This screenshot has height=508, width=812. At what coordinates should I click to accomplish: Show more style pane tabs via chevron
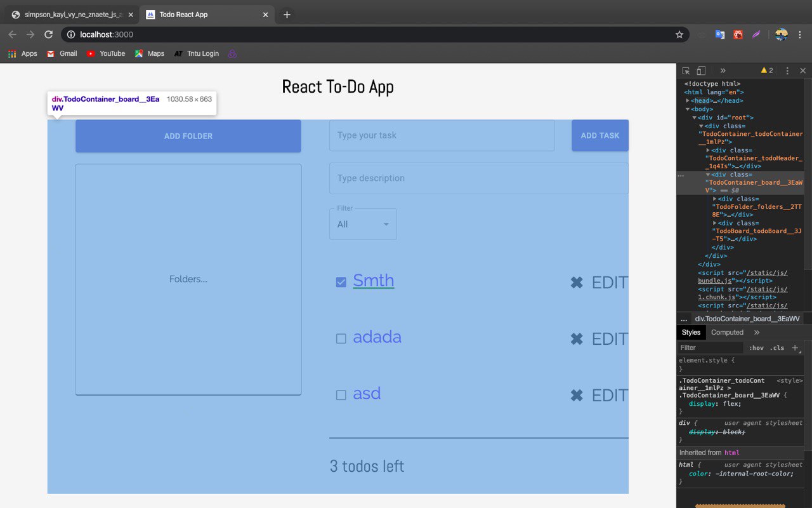pos(757,332)
